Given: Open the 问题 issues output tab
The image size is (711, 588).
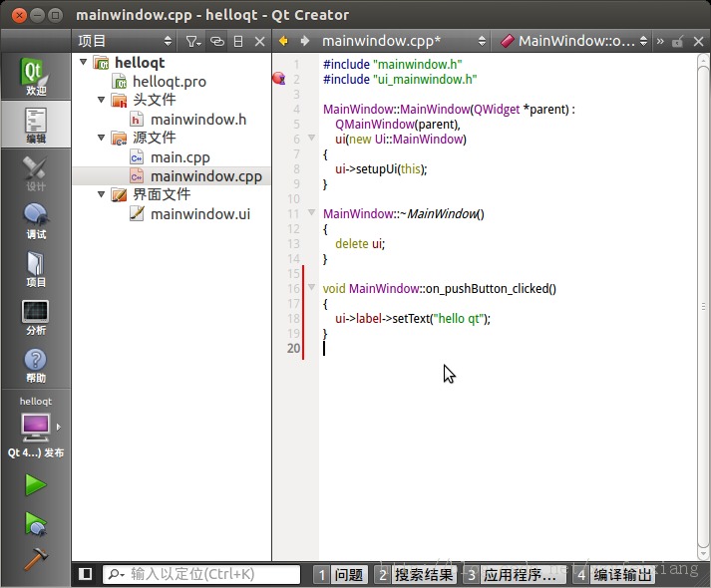Looking at the screenshot, I should tap(341, 574).
